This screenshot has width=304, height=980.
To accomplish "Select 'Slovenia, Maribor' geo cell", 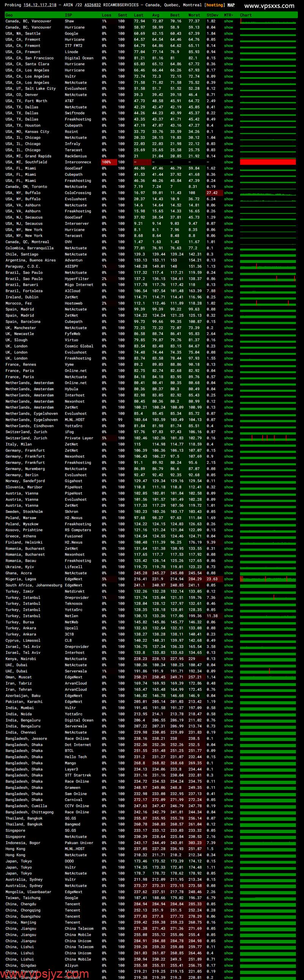I will 25,487.
